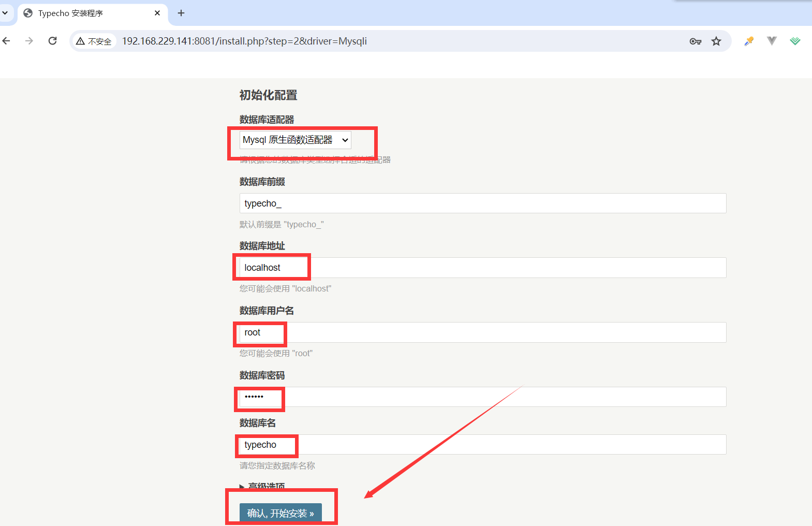Viewport: 812px width, 526px height.
Task: Click the browser forward arrow
Action: click(x=29, y=41)
